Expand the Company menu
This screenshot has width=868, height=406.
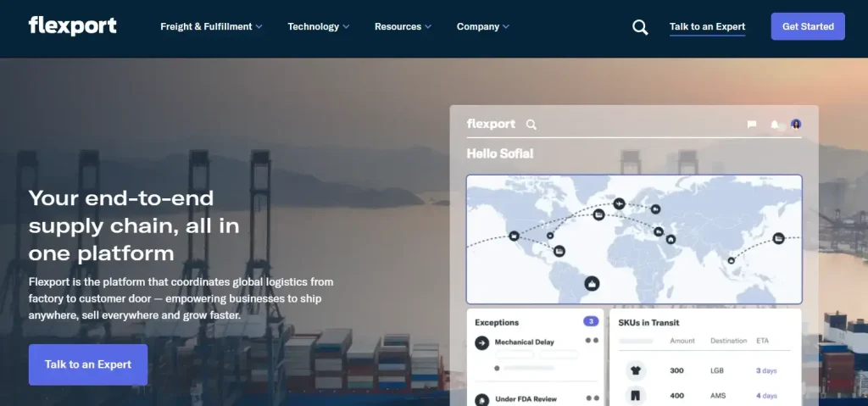482,26
